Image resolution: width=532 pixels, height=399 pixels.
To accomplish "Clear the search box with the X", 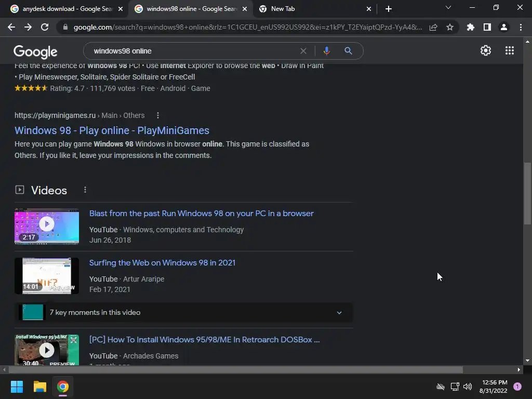I will coord(303,51).
